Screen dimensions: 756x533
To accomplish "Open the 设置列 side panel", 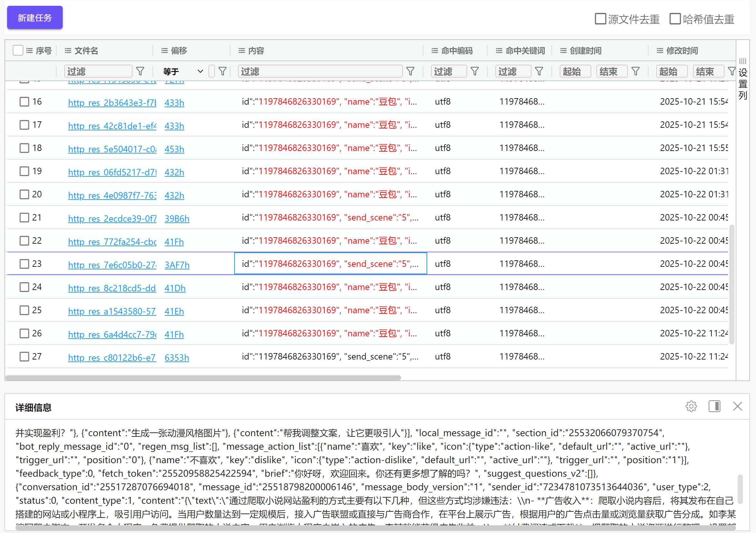I will [x=742, y=83].
